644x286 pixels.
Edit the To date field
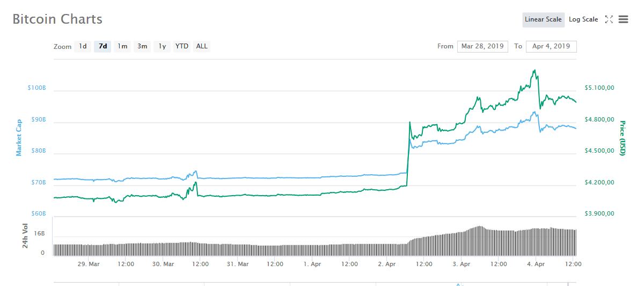pos(551,46)
